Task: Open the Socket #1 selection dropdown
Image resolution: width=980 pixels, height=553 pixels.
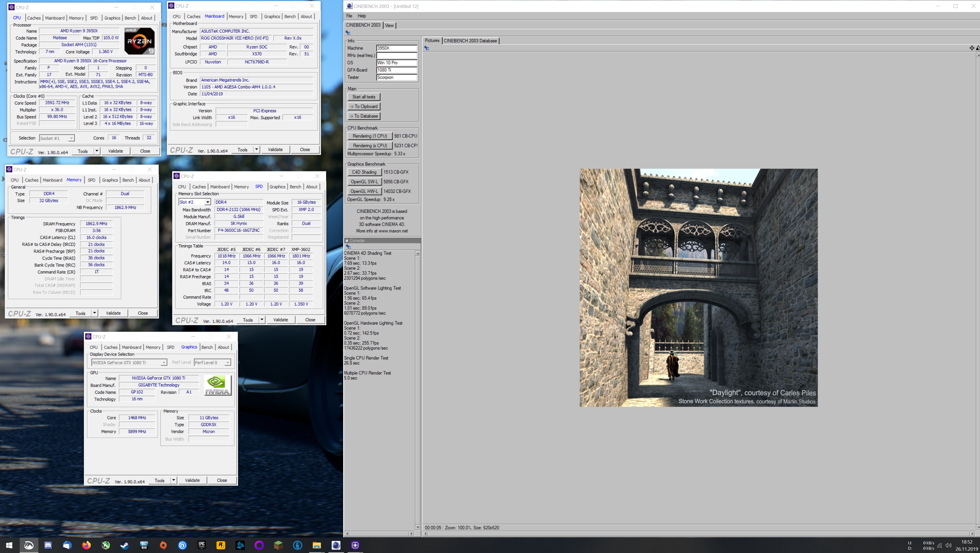Action: click(57, 138)
